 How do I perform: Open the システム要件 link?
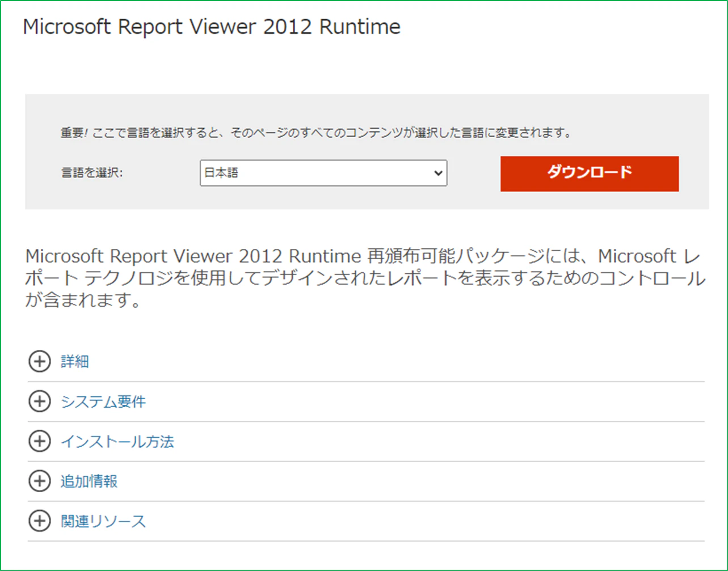pos(103,401)
